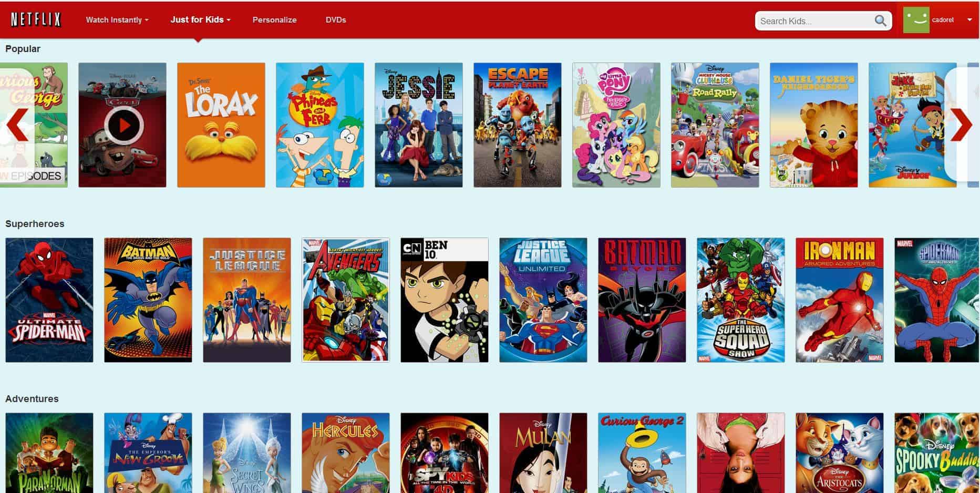Image resolution: width=980 pixels, height=493 pixels.
Task: Open Batman Beyond poster
Action: coord(642,300)
